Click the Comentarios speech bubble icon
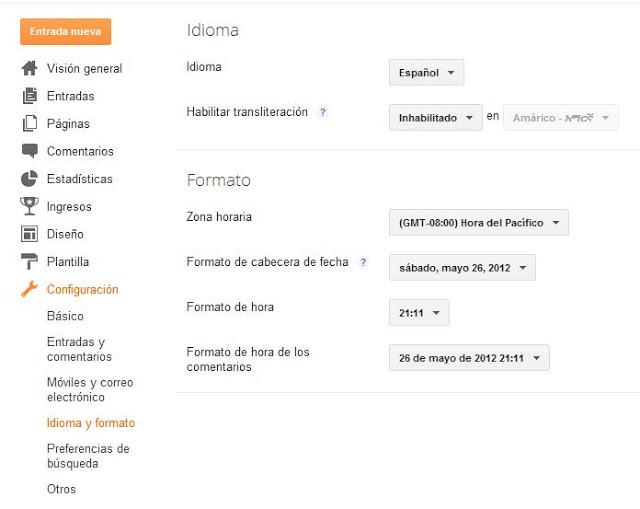Image resolution: width=640 pixels, height=509 pixels. click(29, 151)
